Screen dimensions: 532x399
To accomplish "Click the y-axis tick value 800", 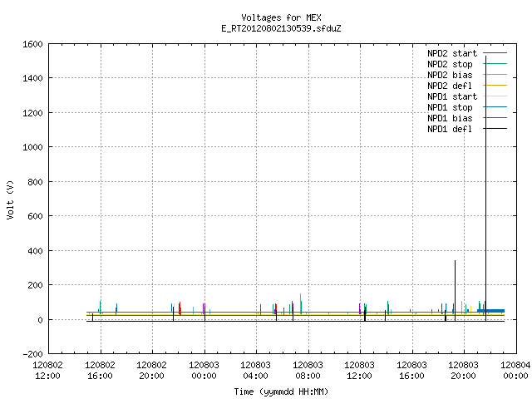I will pyautogui.click(x=35, y=182).
